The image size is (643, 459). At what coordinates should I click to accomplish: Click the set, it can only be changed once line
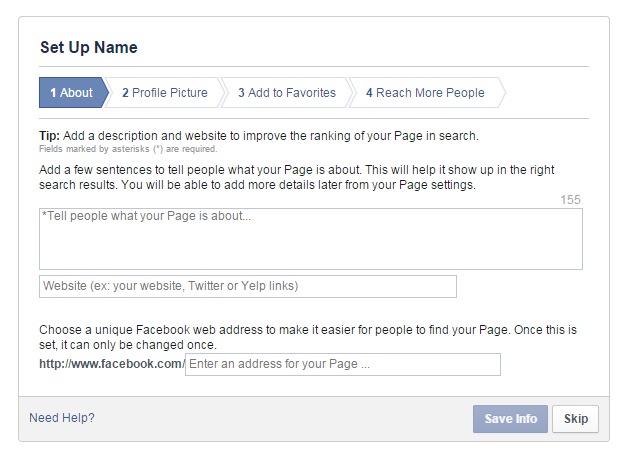[x=128, y=345]
